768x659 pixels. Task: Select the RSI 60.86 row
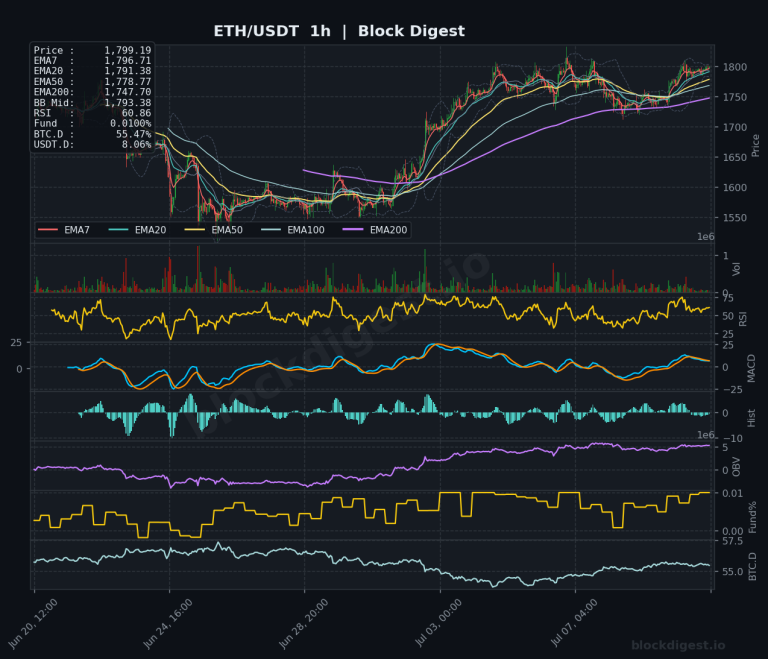93,113
